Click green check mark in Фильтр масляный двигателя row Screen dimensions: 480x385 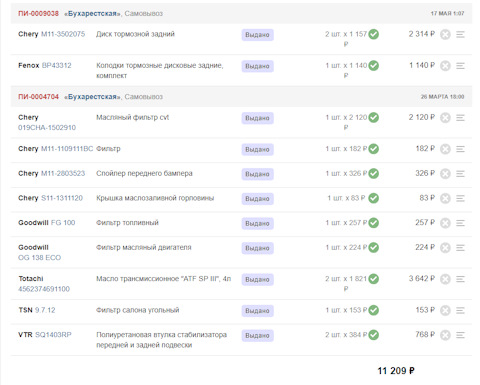(374, 247)
